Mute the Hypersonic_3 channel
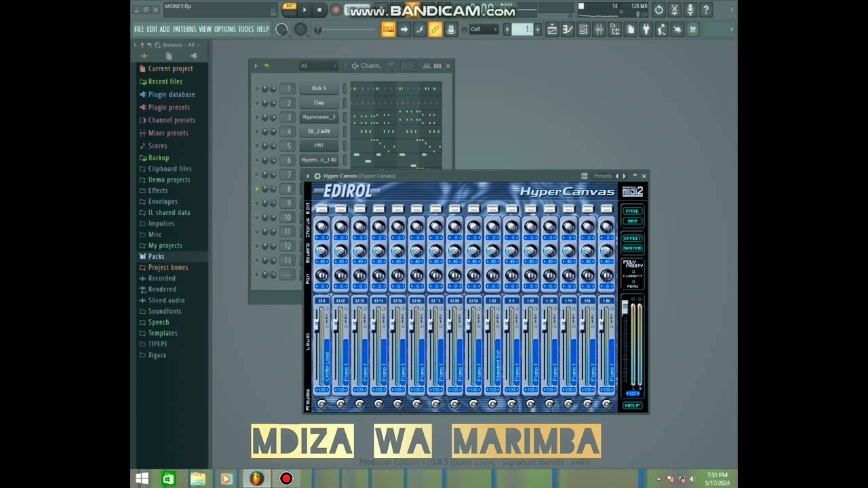Viewport: 868px width, 488px height. click(x=257, y=117)
